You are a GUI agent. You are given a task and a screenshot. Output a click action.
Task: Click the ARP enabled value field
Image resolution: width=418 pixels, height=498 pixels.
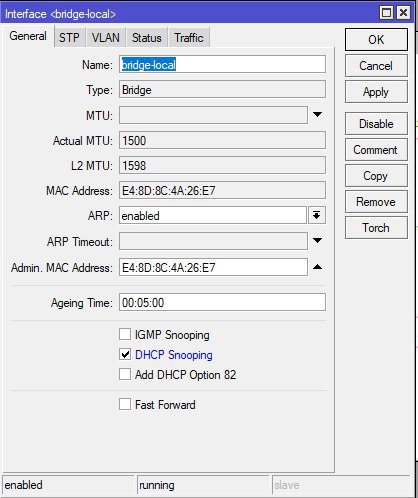pos(213,216)
